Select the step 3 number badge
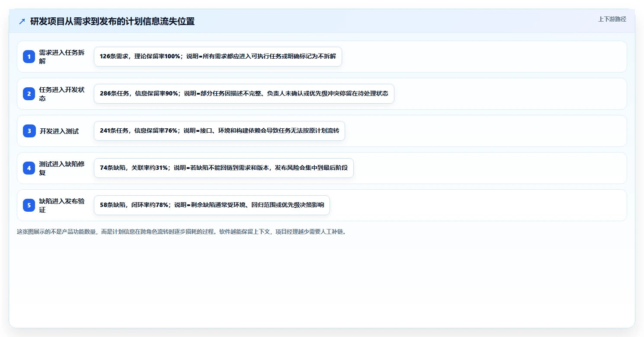The image size is (644, 337). [29, 131]
